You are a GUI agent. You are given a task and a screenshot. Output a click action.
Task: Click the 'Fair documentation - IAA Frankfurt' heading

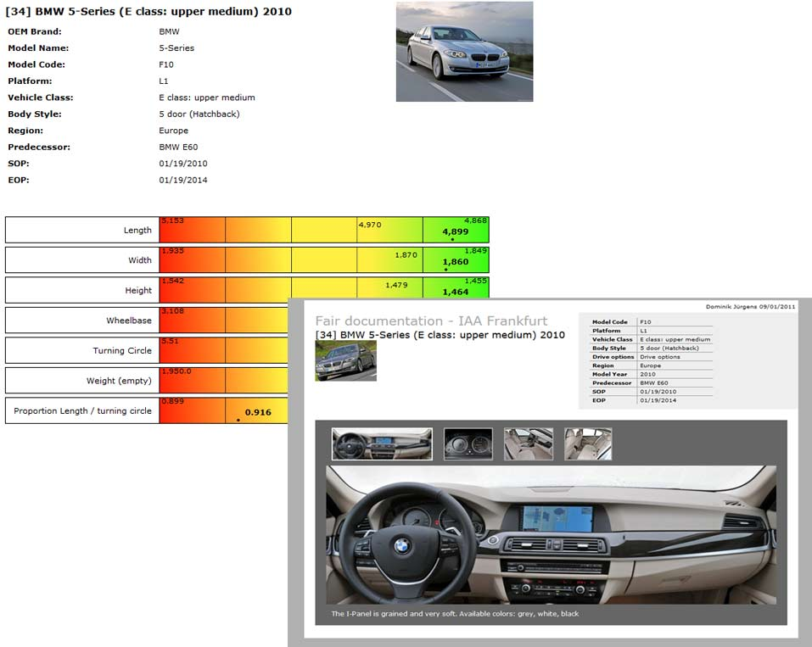pos(431,321)
